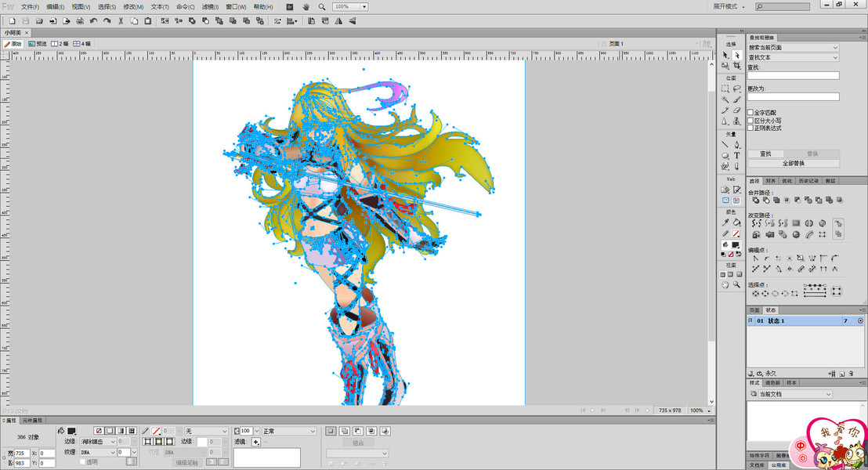Select the Knife tool
Image resolution: width=868 pixels, height=470 pixels.
click(x=737, y=166)
